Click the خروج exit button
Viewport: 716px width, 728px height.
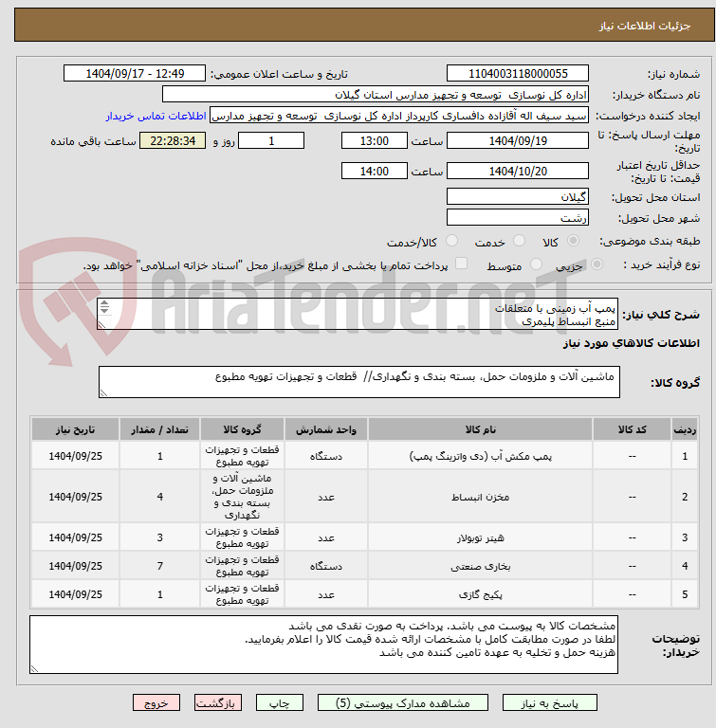[x=156, y=703]
